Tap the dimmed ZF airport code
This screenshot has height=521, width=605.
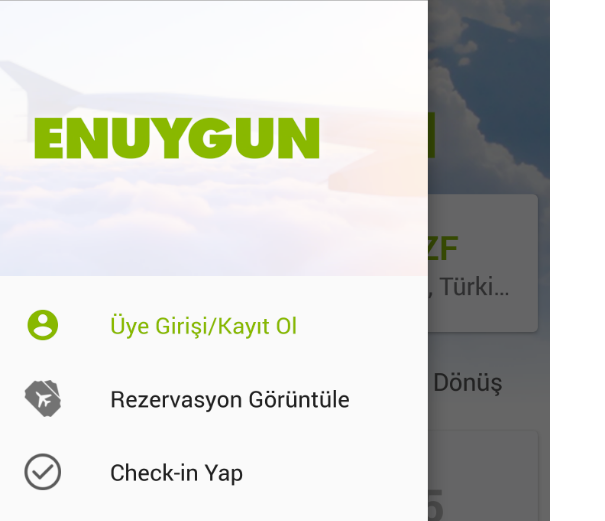tap(443, 249)
